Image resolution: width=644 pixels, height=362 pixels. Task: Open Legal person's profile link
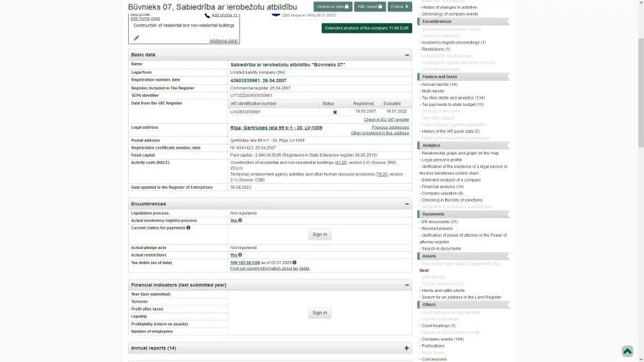tap(441, 160)
